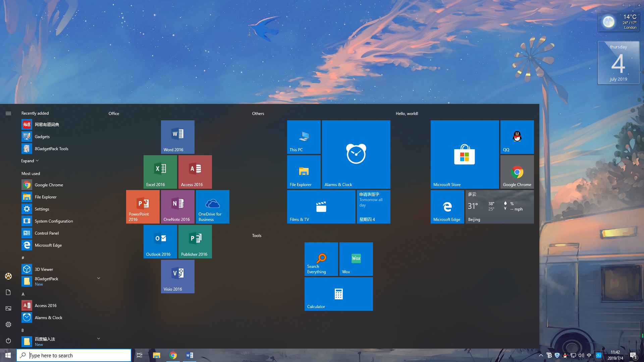Open Task View from the taskbar

[x=140, y=355]
